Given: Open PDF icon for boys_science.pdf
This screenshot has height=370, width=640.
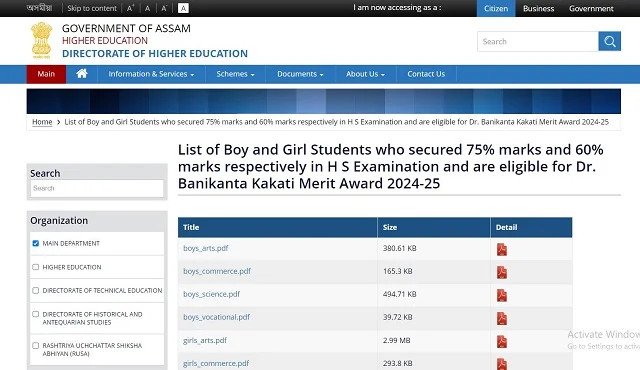Looking at the screenshot, I should [x=502, y=295].
